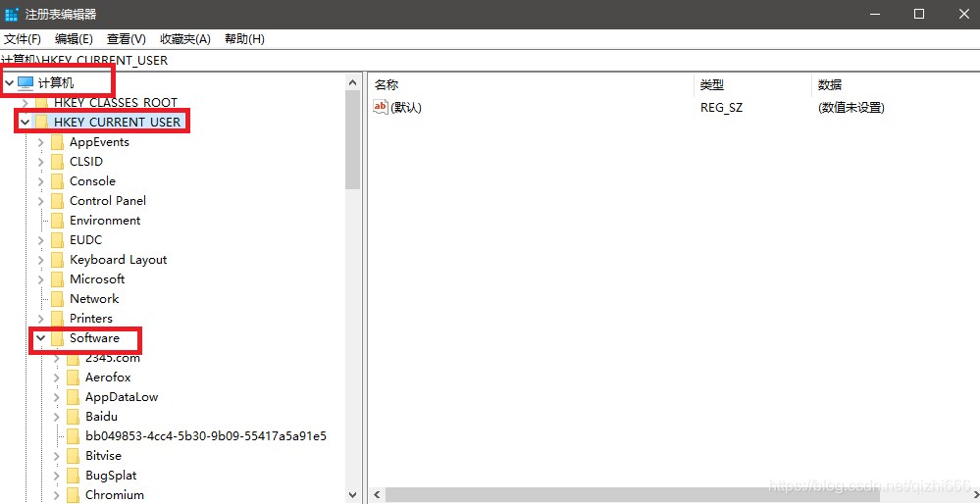
Task: Collapse the 计算机 root node
Action: click(9, 82)
